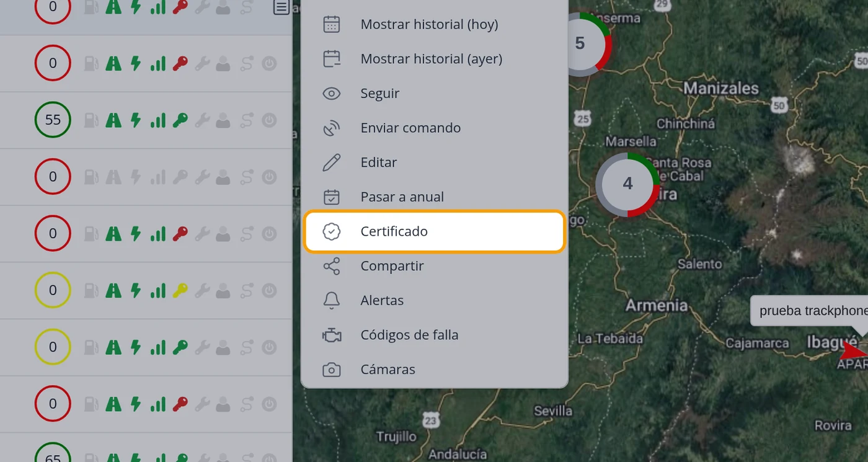868x462 pixels.
Task: Select Enviar comando in the context menu
Action: click(435, 128)
